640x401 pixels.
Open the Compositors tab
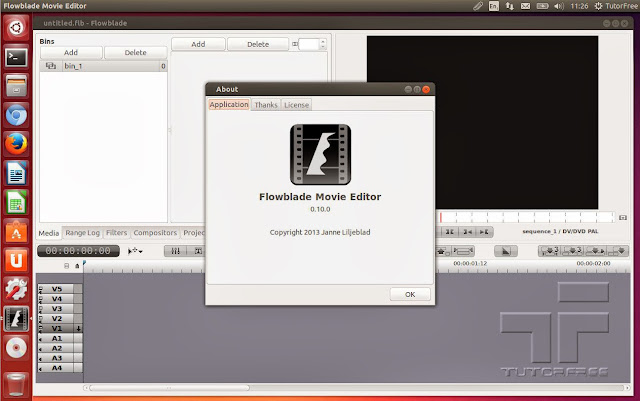tap(155, 233)
